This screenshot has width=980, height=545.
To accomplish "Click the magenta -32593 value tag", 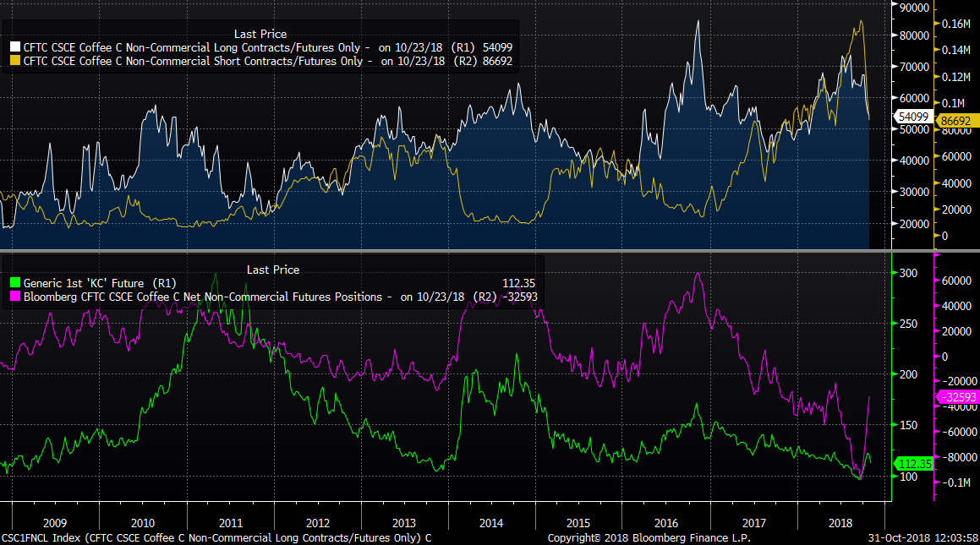I will (955, 397).
